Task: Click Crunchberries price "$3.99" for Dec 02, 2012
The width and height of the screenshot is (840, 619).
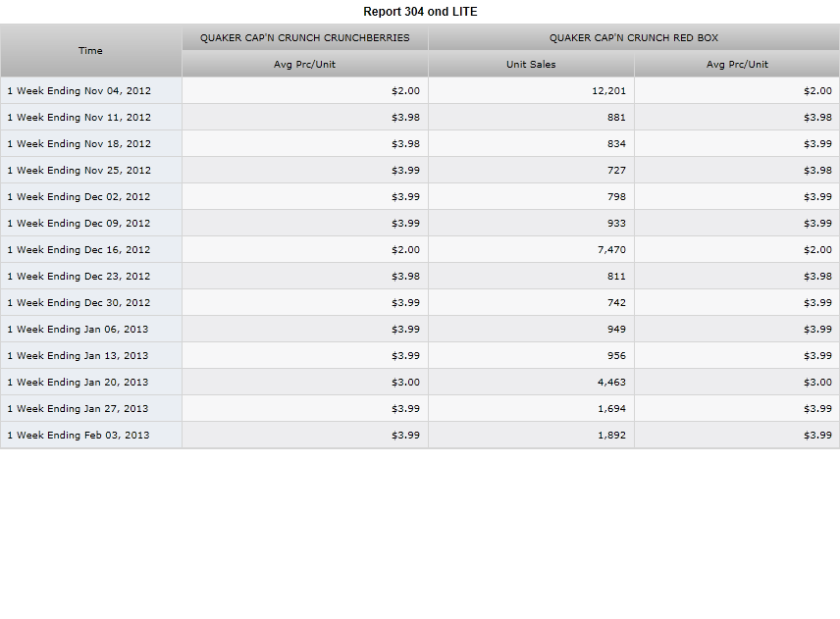Action: click(x=405, y=196)
